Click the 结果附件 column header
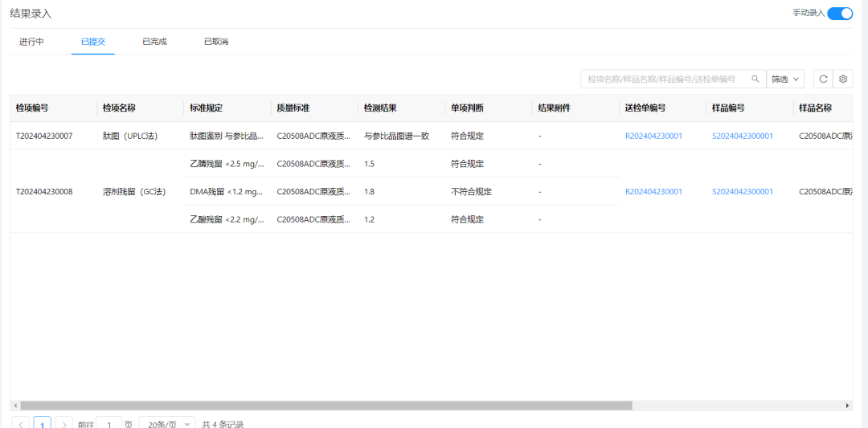Viewport: 868px width, 428px height. pos(554,108)
